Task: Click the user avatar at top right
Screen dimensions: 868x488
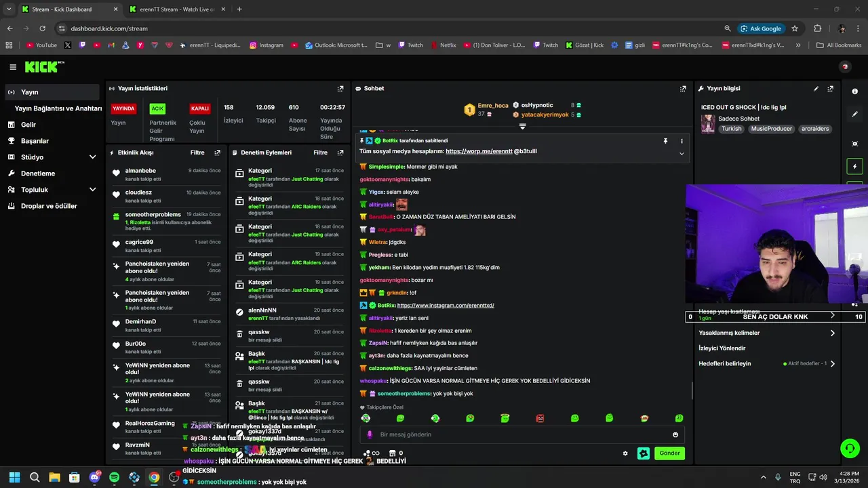Action: coord(845,66)
